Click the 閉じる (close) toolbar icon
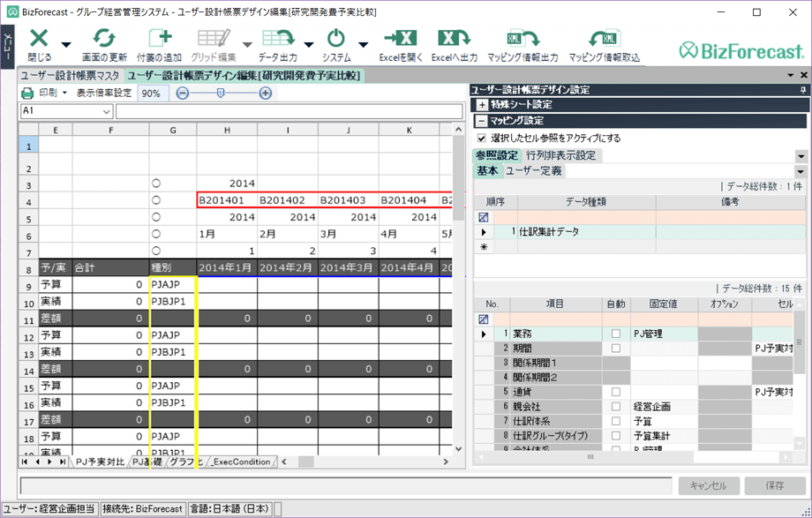812x518 pixels. coord(40,39)
